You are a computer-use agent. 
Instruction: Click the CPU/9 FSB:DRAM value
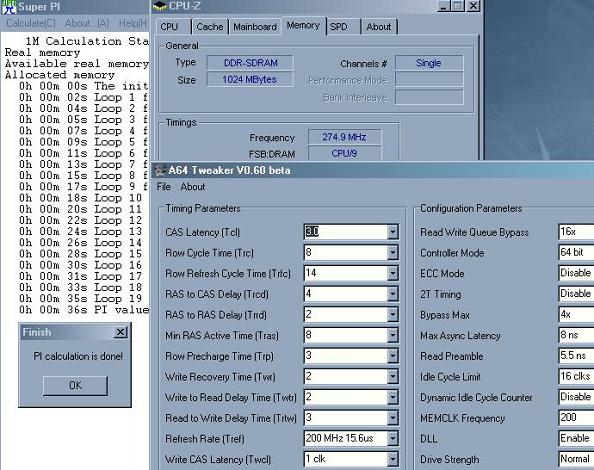[x=344, y=153]
